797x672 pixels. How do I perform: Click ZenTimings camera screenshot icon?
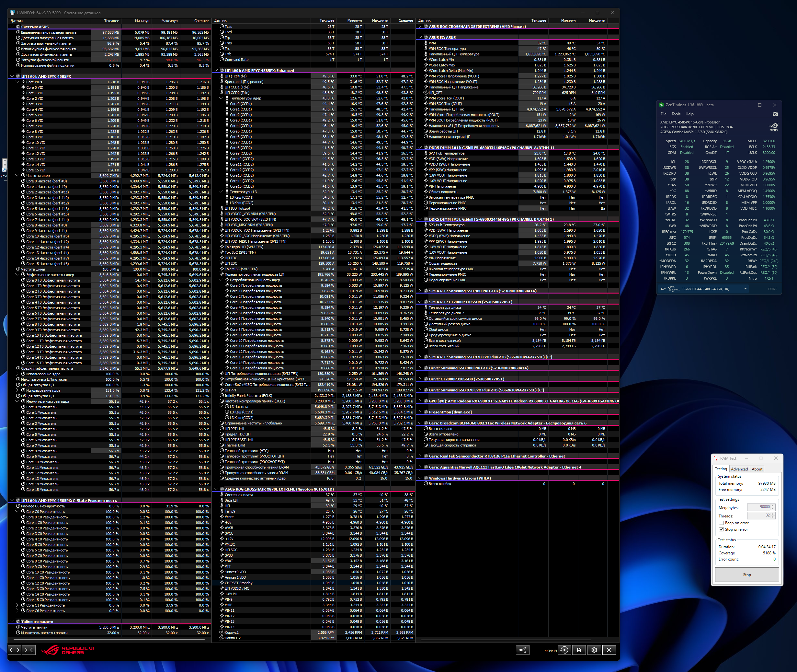coord(775,114)
